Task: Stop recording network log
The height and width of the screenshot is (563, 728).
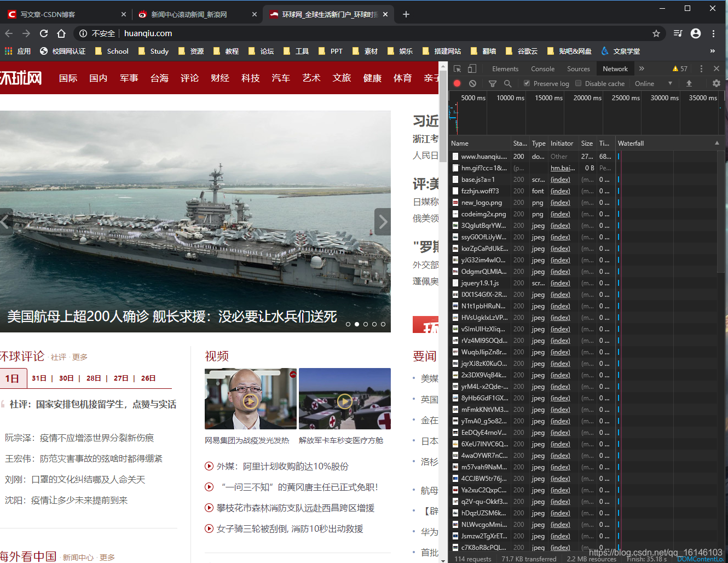Action: pos(457,83)
